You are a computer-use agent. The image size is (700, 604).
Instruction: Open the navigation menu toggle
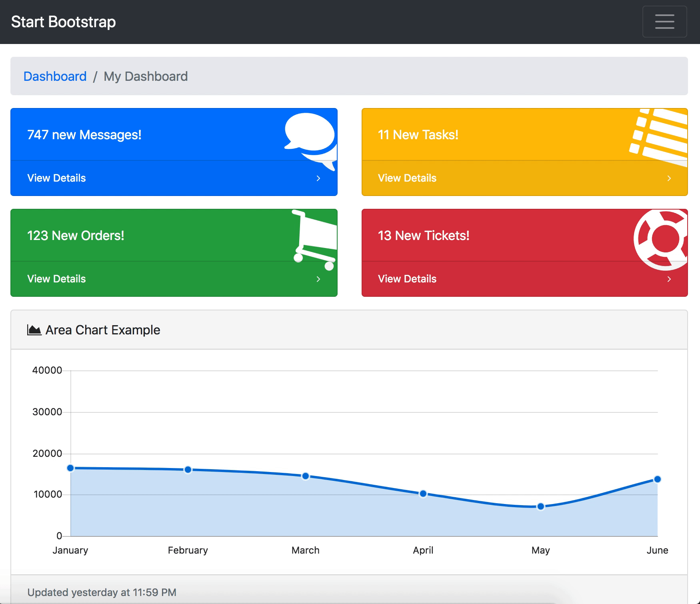664,22
